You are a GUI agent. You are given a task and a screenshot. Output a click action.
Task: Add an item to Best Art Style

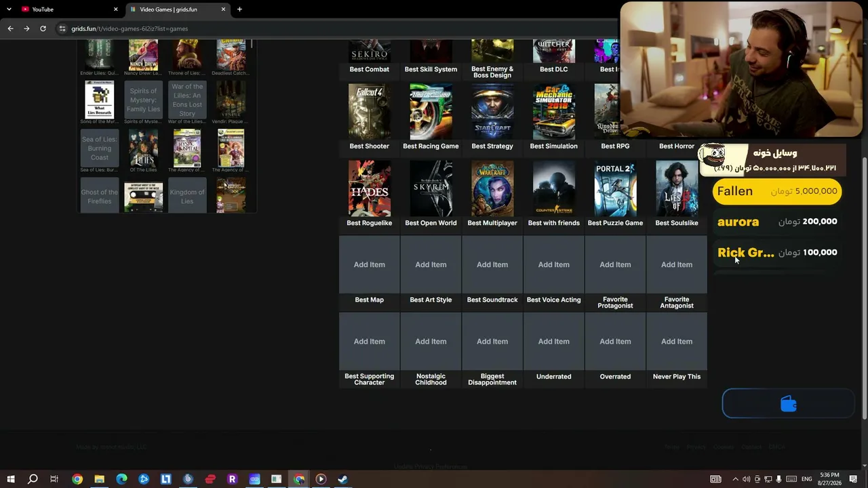tap(431, 264)
